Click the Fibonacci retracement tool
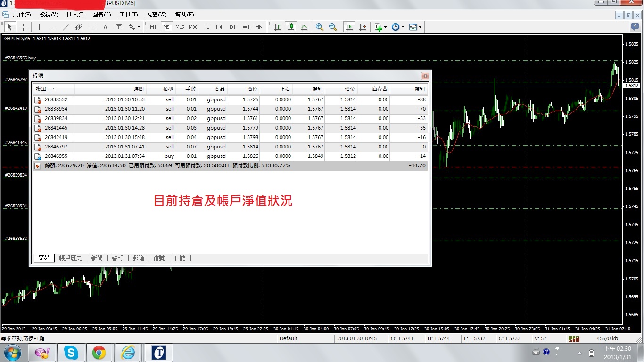Viewport: 644px width, 362px height. 92,27
